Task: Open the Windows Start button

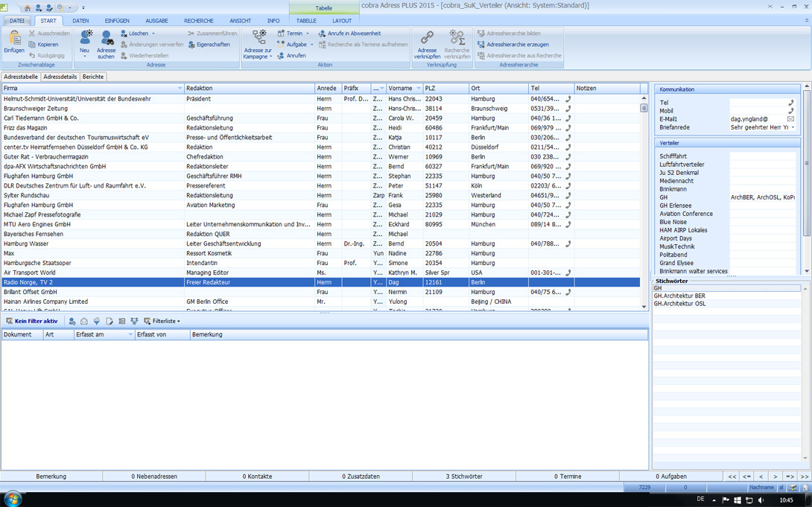Action: pos(13,499)
